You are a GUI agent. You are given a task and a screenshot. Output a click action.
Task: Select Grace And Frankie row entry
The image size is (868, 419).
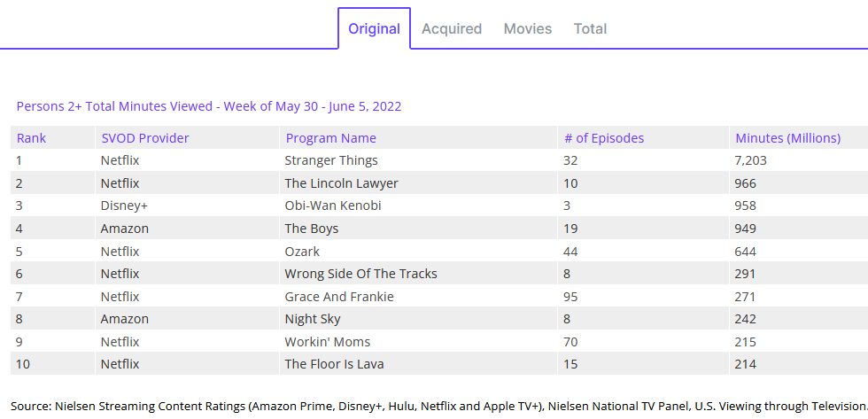(x=339, y=297)
